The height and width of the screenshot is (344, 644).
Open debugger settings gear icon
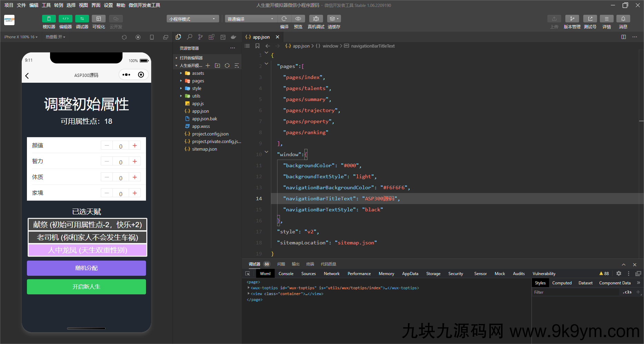(619, 273)
